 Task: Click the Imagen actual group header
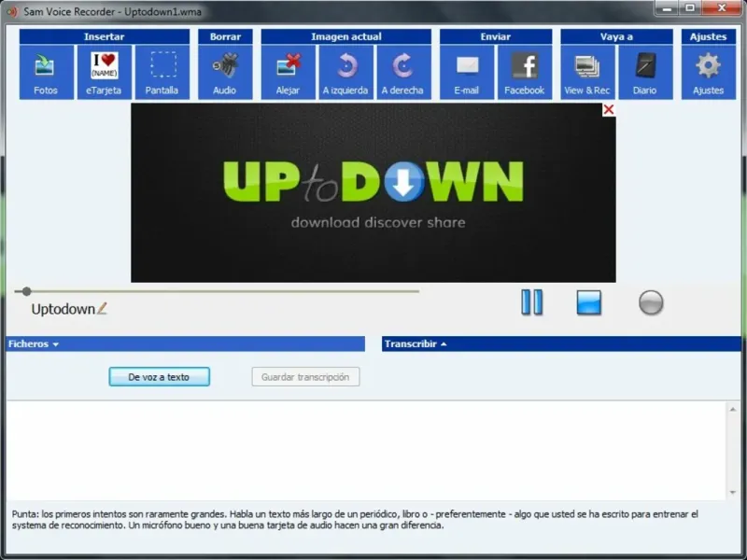[x=346, y=36]
